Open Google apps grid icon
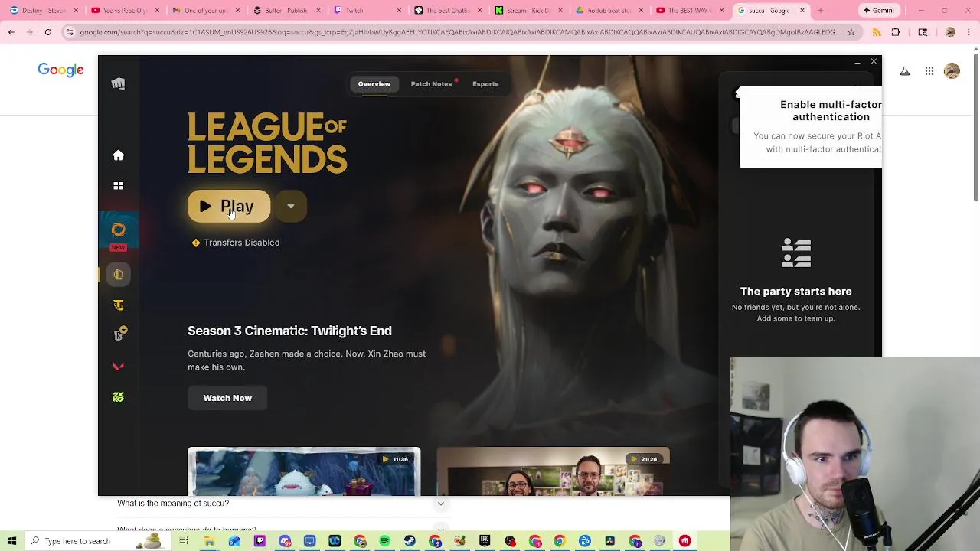Screen dimensions: 980x551 [x=929, y=71]
